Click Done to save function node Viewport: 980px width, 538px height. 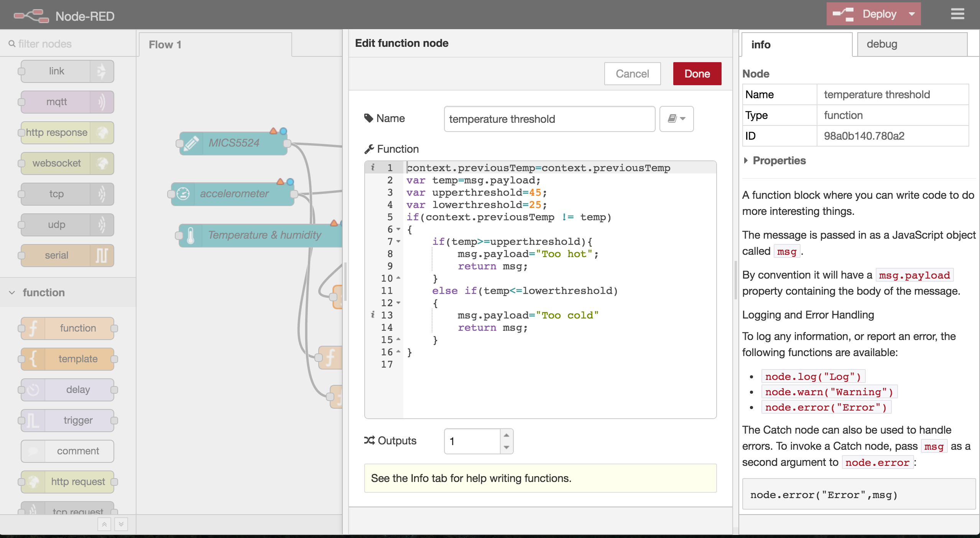pos(697,74)
